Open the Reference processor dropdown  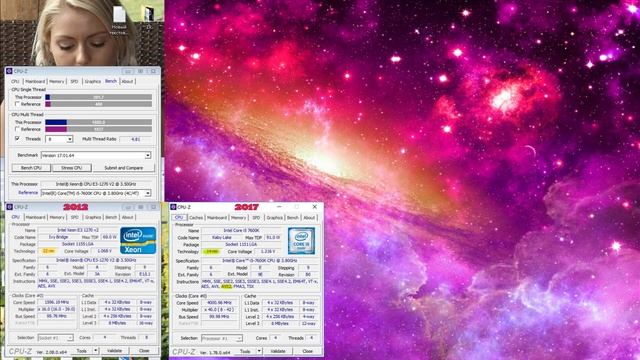(148, 193)
